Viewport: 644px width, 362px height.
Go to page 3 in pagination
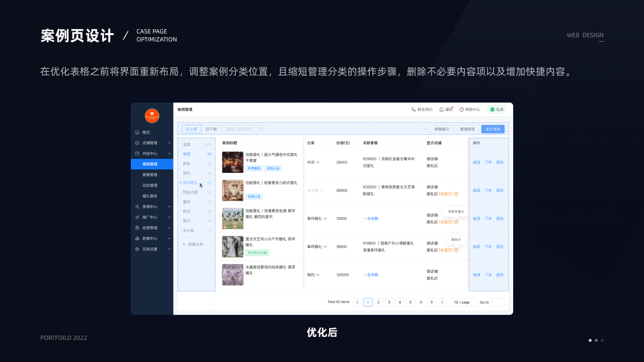point(389,302)
